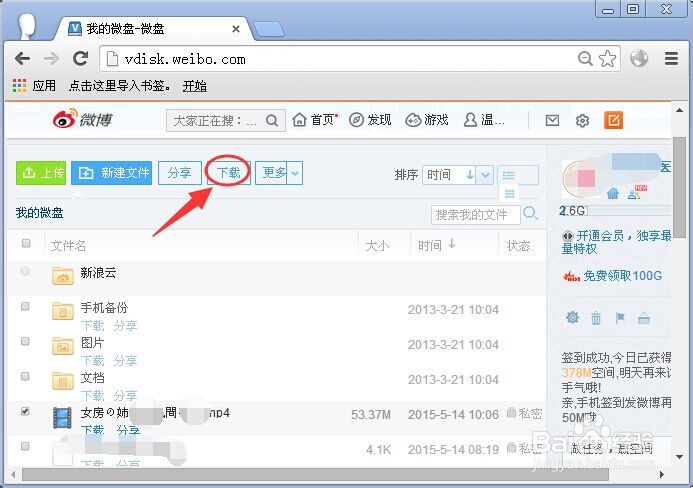Check the 图片 folder checkbox
693x488 pixels.
tap(25, 341)
